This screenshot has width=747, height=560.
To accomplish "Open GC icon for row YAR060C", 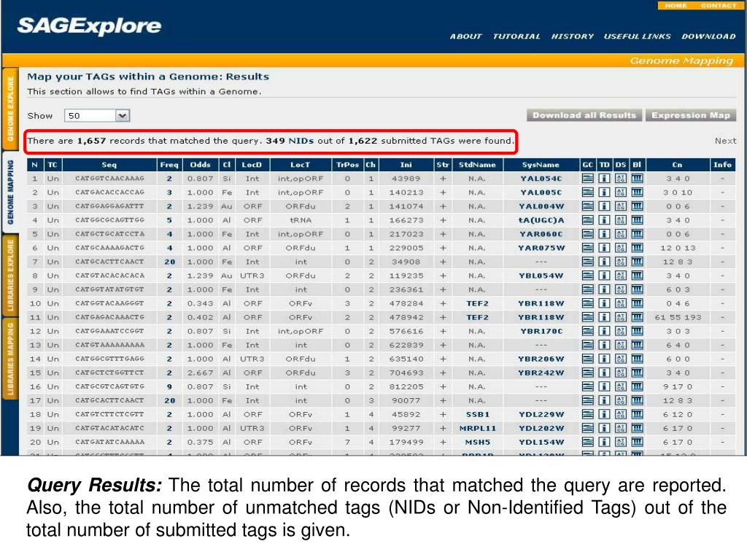I will (x=588, y=234).
